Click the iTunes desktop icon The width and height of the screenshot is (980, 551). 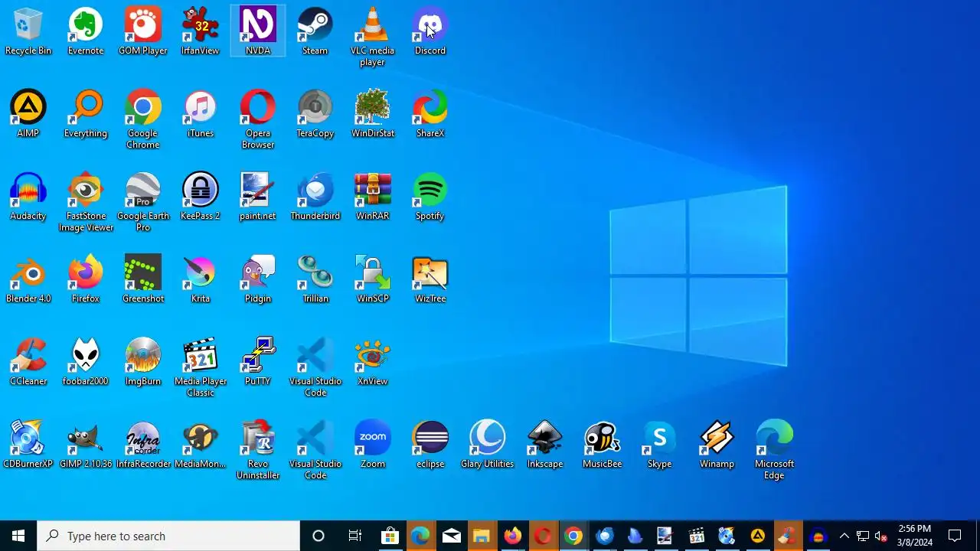tap(201, 114)
